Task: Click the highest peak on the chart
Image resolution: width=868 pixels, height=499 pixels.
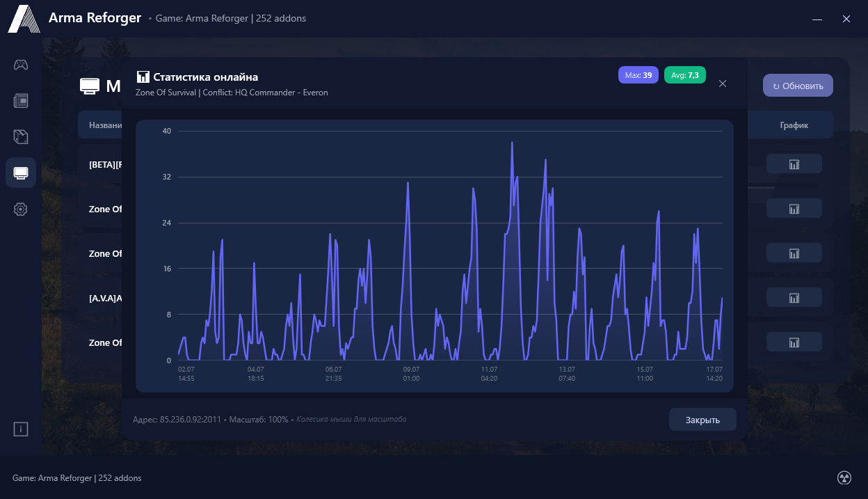Action: click(512, 143)
